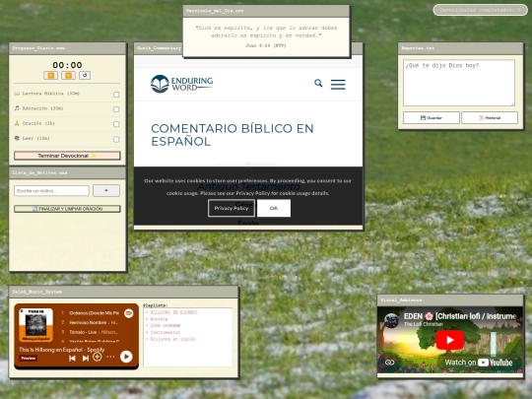This screenshot has height=399, width=532.
Task: Click the Devocionales completados counter
Action: click(480, 10)
